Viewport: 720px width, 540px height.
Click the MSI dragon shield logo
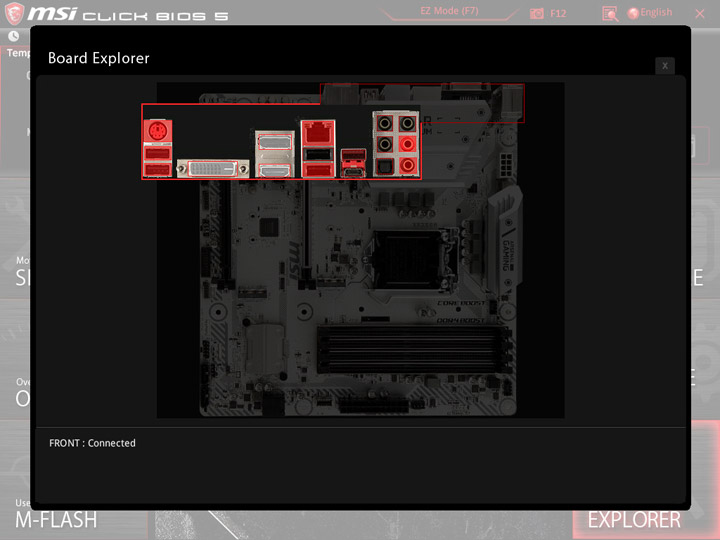click(x=14, y=13)
